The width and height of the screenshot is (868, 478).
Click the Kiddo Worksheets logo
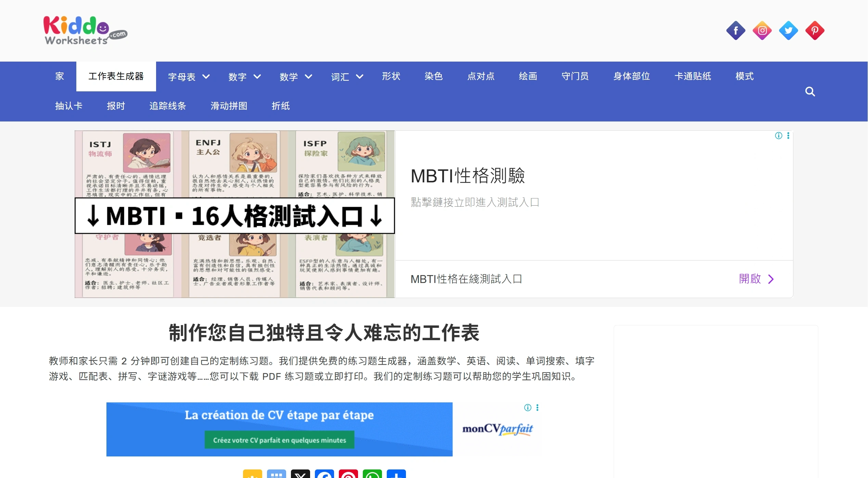(x=85, y=31)
